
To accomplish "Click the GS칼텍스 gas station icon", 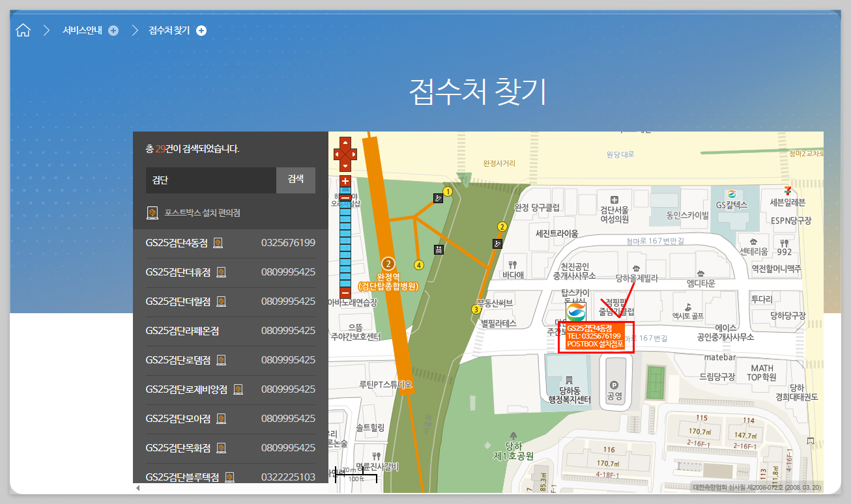I will (x=732, y=193).
